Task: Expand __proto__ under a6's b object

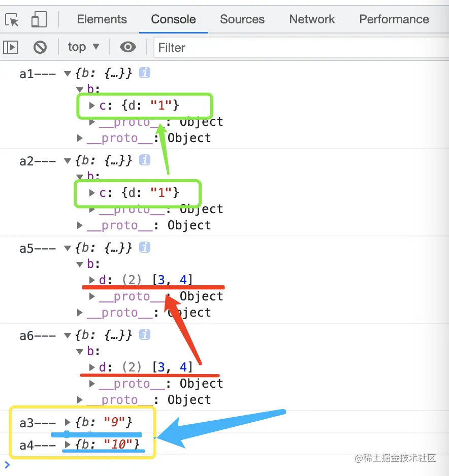Action: click(x=91, y=383)
